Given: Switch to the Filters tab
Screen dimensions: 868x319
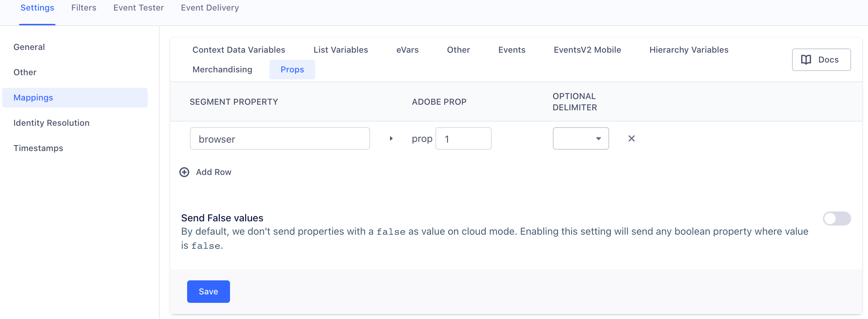Looking at the screenshot, I should pyautogui.click(x=83, y=8).
